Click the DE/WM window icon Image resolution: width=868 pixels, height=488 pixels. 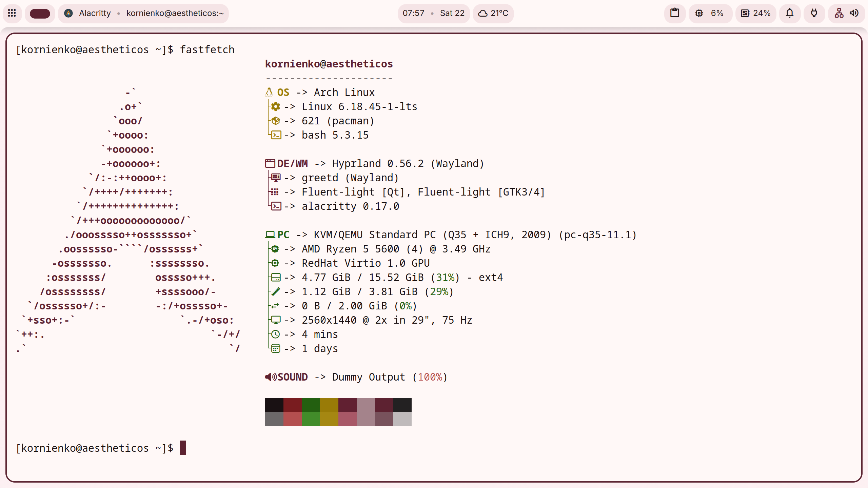tap(270, 163)
